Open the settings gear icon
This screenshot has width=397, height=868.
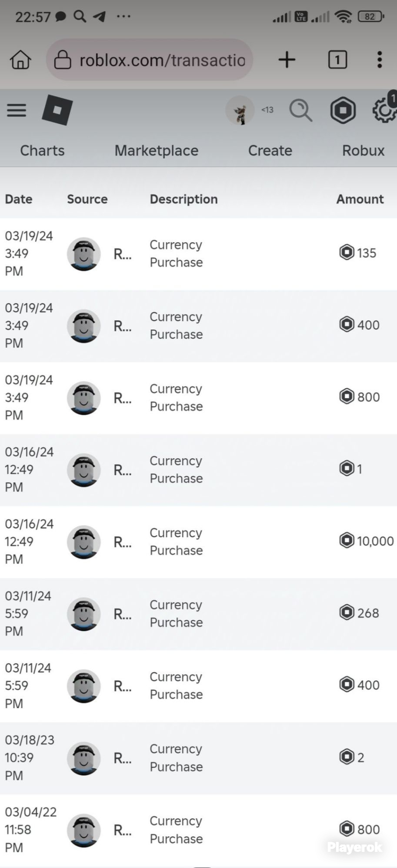384,110
